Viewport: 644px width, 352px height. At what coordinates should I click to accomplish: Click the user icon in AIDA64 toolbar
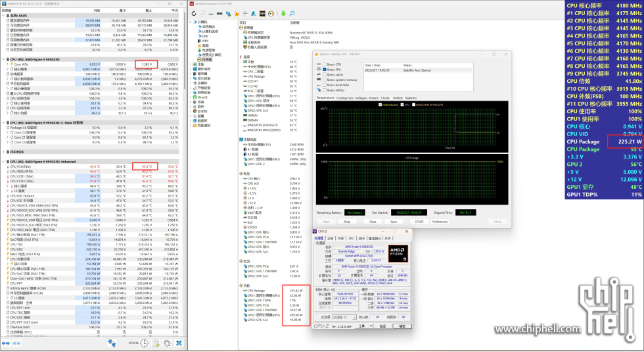[254, 14]
